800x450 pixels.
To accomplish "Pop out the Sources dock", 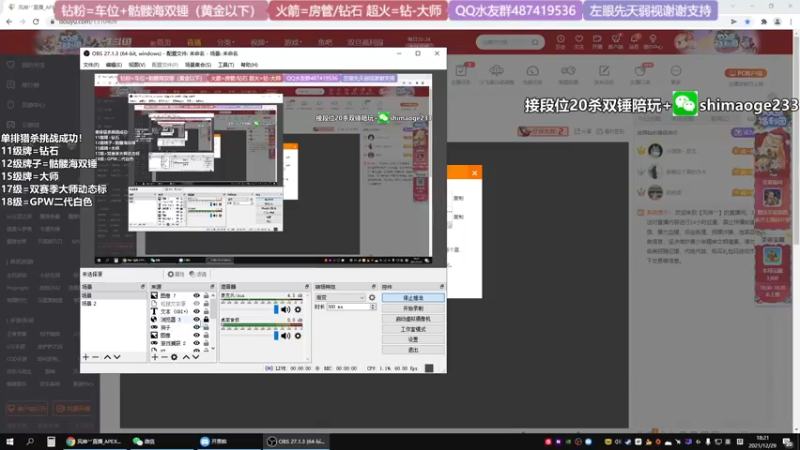I will coord(212,287).
